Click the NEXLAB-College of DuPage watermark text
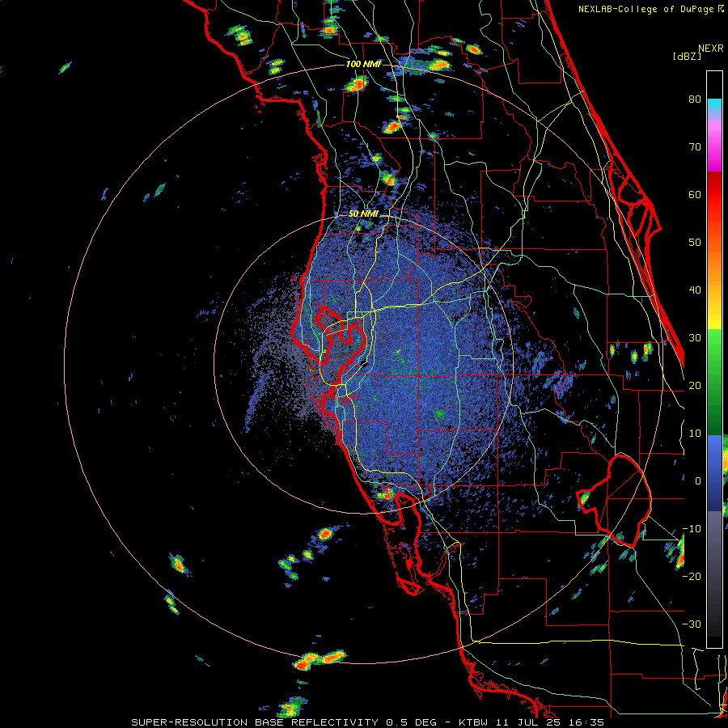This screenshot has height=728, width=728. (647, 9)
